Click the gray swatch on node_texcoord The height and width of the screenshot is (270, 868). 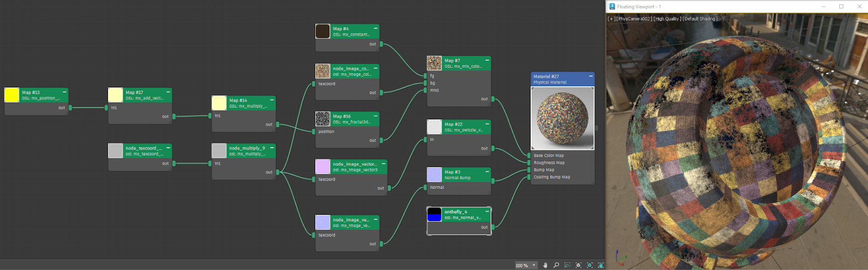[116, 150]
